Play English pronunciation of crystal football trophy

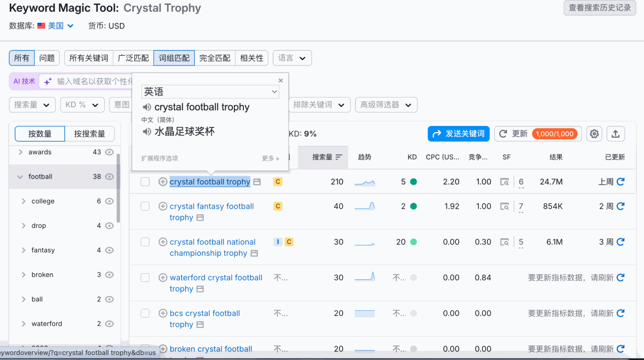147,107
